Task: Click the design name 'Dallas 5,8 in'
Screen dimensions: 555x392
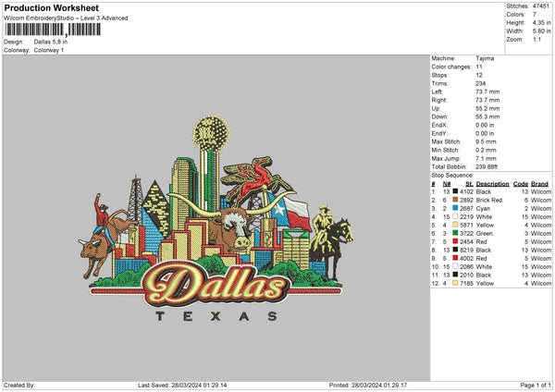Action: pyautogui.click(x=51, y=42)
